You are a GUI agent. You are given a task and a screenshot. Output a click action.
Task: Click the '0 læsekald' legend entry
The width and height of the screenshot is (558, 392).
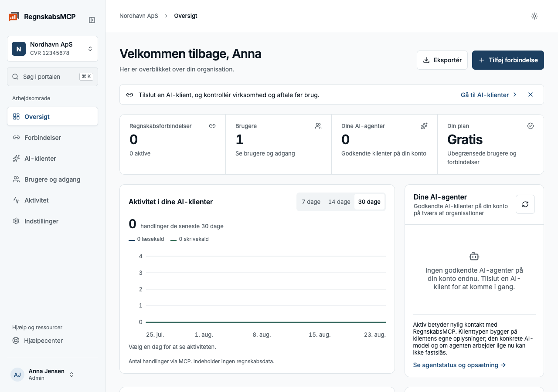click(146, 239)
